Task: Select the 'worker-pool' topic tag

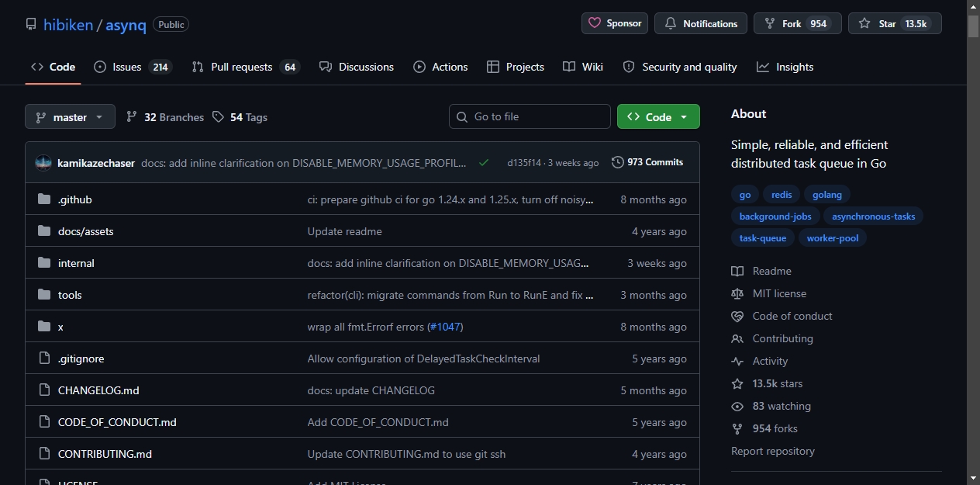Action: coord(833,238)
